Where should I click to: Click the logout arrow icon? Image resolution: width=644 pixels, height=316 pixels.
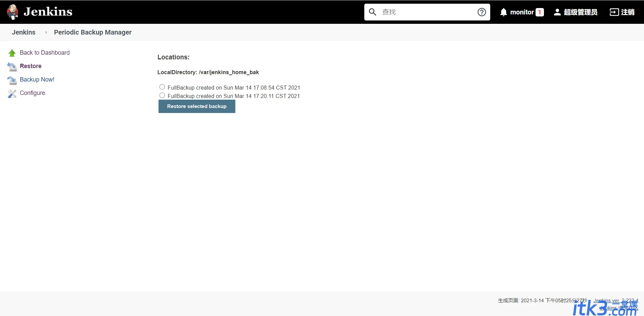(x=614, y=12)
